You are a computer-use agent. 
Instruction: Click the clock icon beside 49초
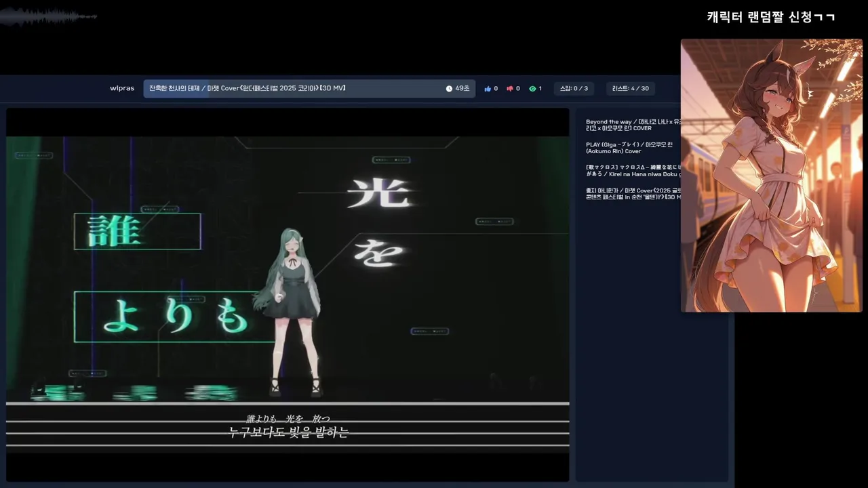pos(449,89)
